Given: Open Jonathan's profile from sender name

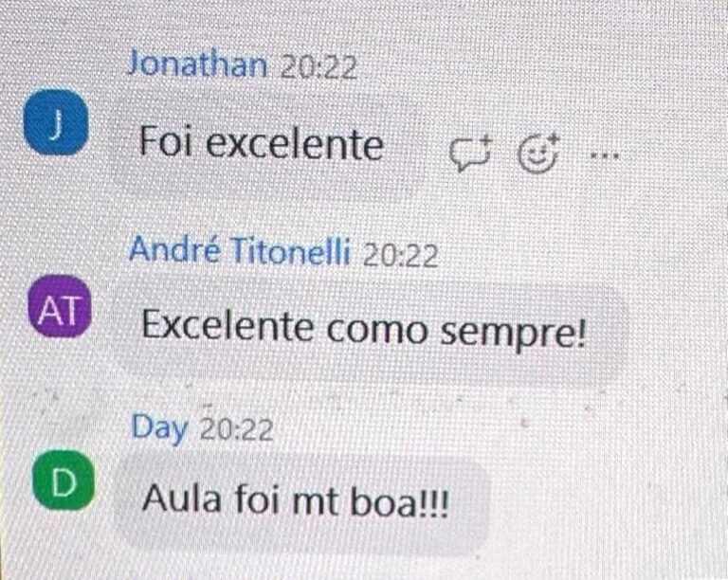Looking at the screenshot, I should 197,63.
